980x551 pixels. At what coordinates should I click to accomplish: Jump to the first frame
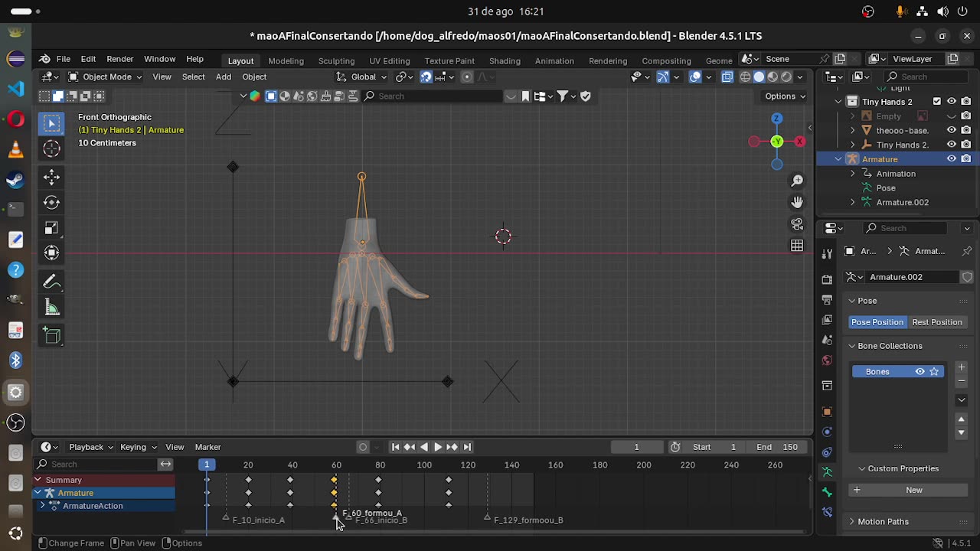(395, 447)
